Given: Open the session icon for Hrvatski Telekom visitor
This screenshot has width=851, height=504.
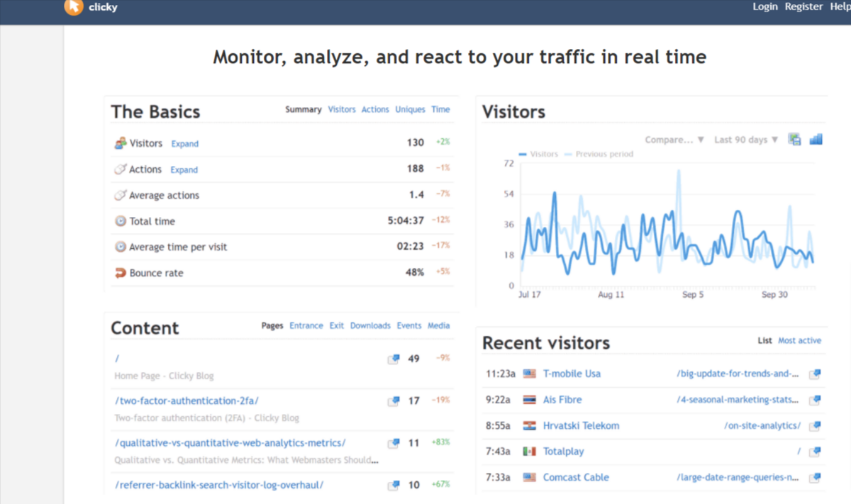Looking at the screenshot, I should [x=815, y=426].
